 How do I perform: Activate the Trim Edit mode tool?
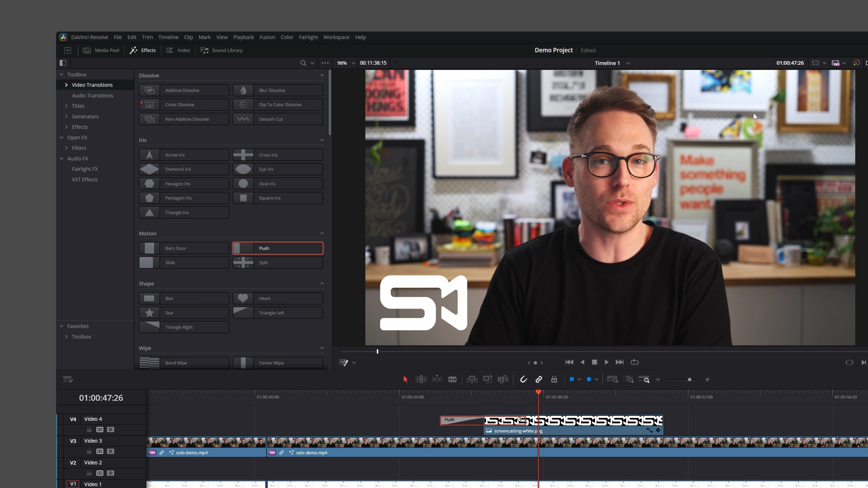click(421, 379)
